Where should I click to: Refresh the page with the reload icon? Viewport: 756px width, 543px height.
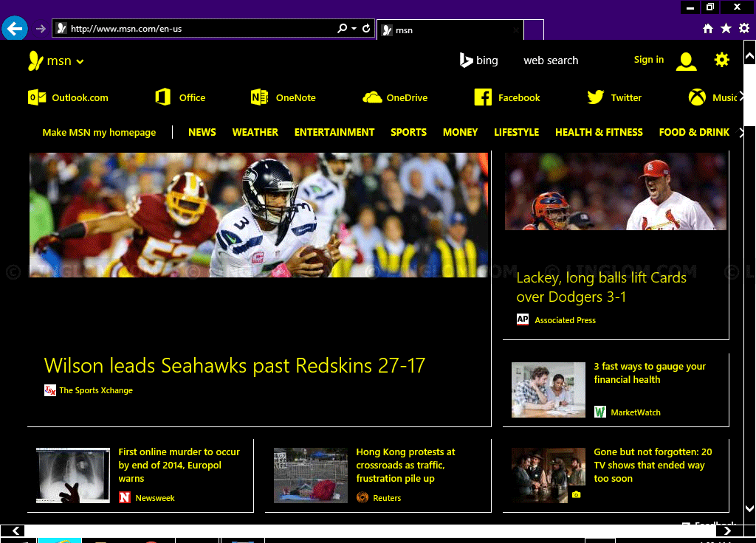(x=366, y=29)
